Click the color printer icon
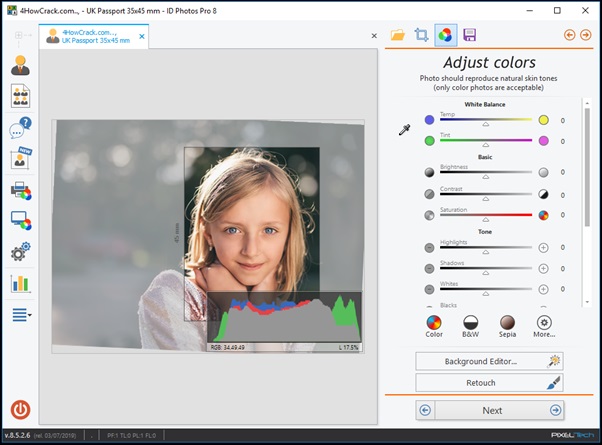This screenshot has width=602, height=445. click(21, 190)
